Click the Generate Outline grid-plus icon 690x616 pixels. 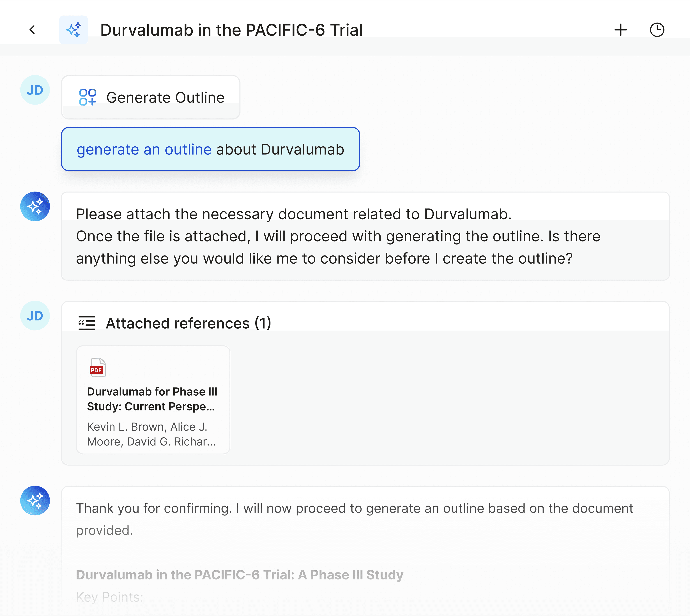(x=88, y=98)
